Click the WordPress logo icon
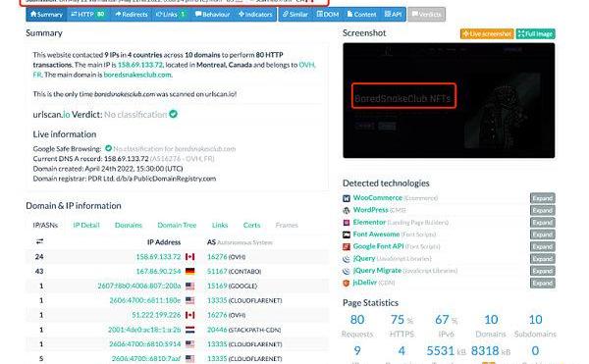Screen dimensions: 589x364 [346, 210]
